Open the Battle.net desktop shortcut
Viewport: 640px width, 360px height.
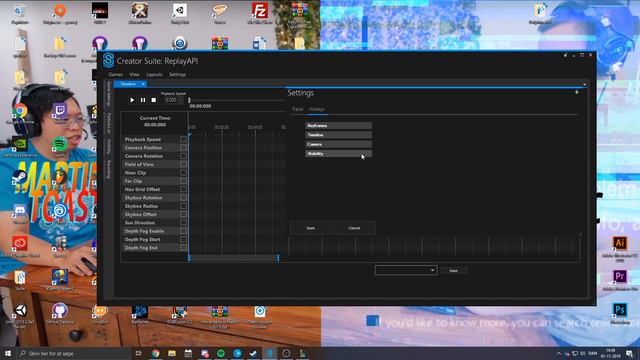click(x=140, y=313)
